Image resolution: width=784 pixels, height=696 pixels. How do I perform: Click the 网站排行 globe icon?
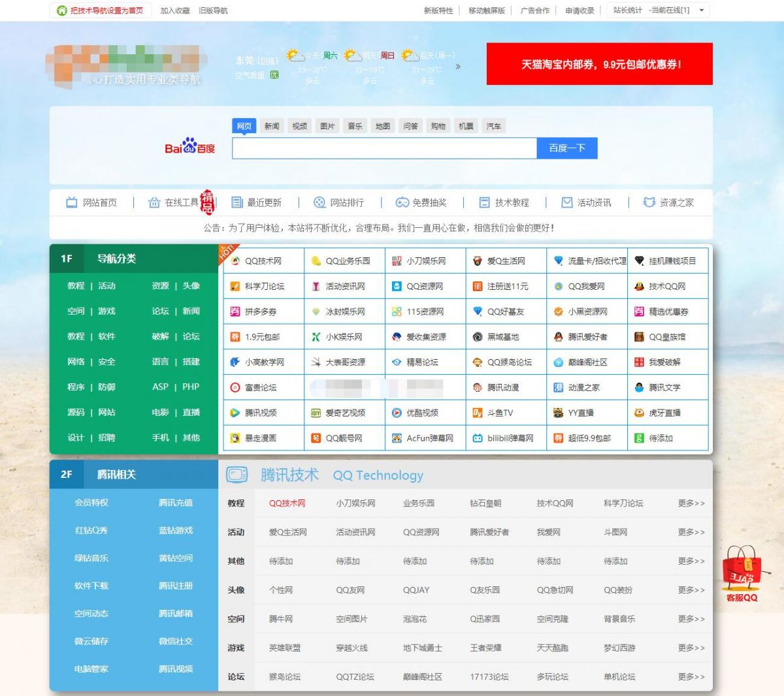click(x=318, y=202)
